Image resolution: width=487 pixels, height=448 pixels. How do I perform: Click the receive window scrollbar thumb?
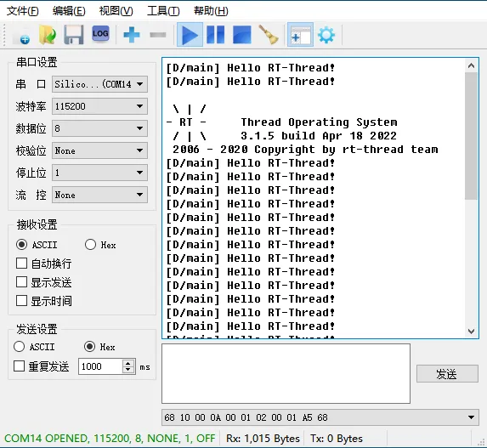471,136
